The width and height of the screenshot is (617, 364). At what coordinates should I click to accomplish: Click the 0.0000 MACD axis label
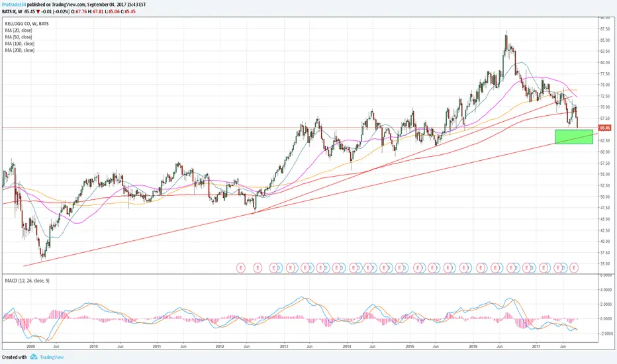click(x=606, y=319)
